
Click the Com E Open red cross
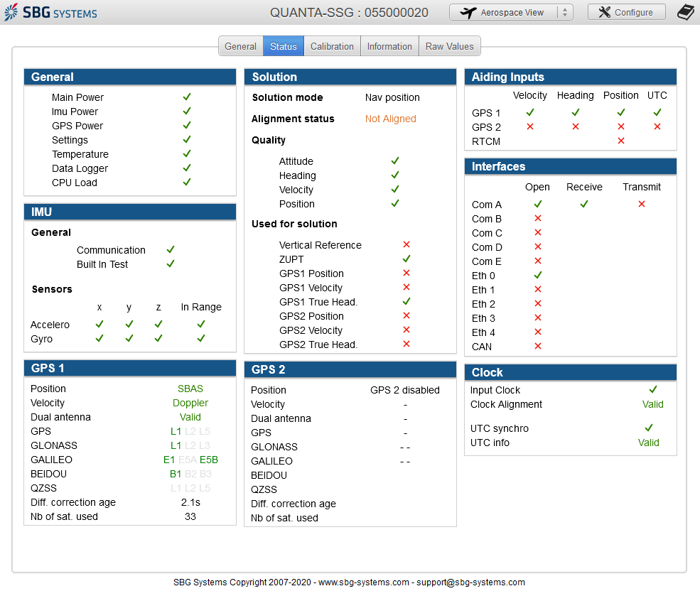coord(538,261)
